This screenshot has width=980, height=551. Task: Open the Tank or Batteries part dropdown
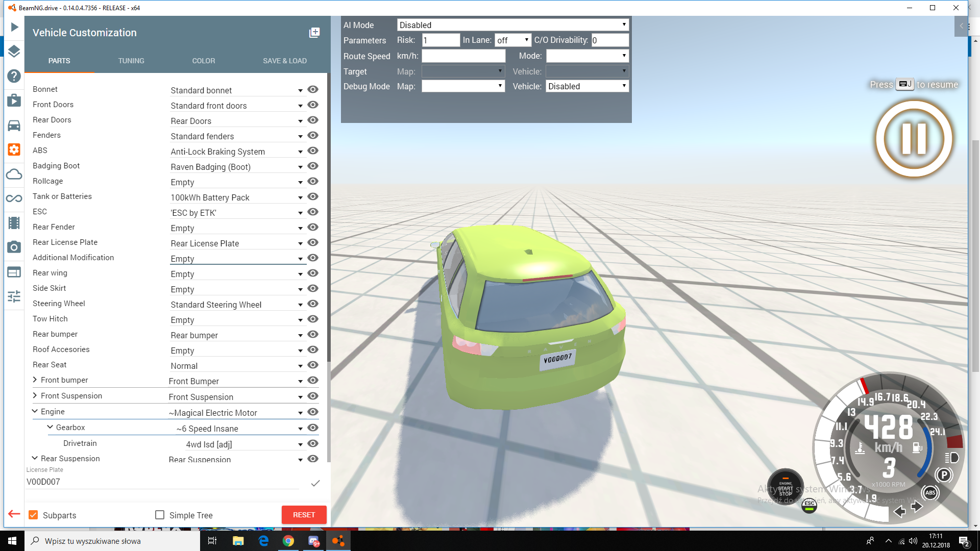click(237, 197)
